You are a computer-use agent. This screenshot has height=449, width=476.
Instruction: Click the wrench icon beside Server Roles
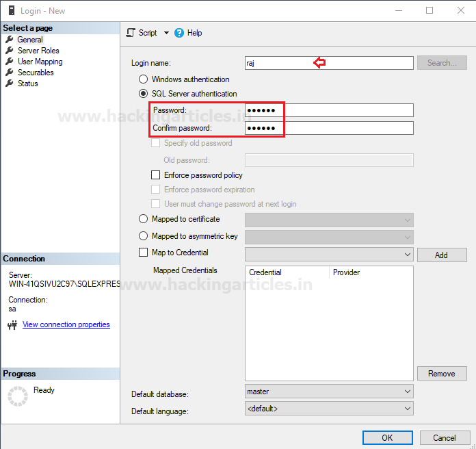point(10,50)
